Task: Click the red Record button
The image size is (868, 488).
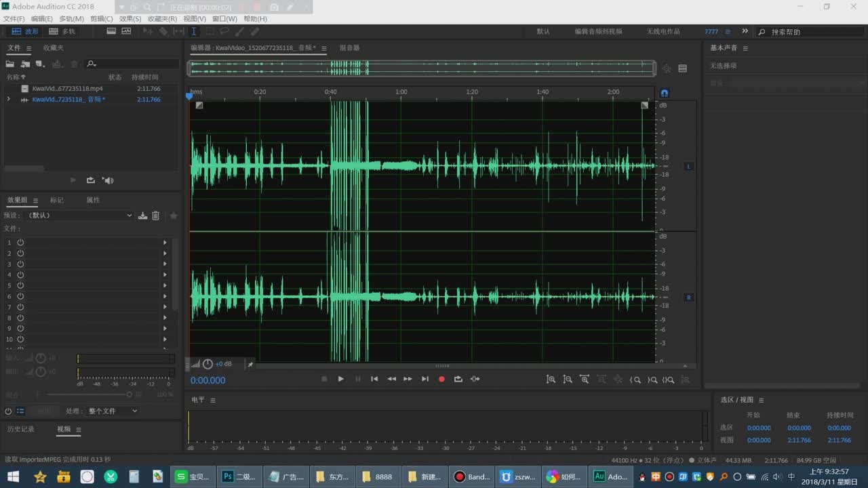Action: pos(441,379)
